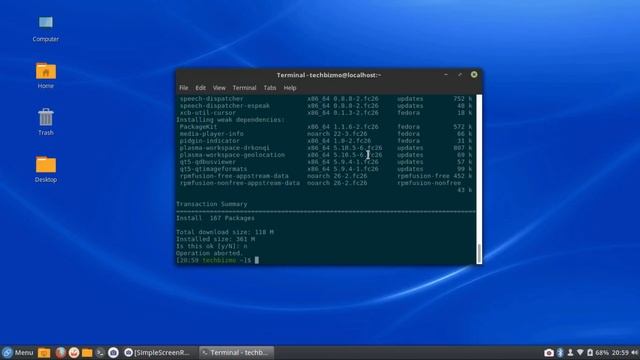Open the Bluetooth tray icon

[560, 353]
